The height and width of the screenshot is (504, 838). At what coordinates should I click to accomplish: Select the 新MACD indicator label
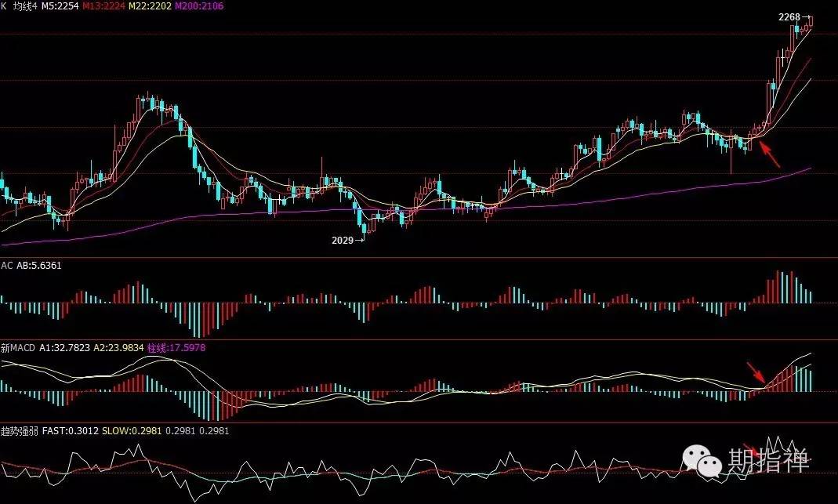18,348
